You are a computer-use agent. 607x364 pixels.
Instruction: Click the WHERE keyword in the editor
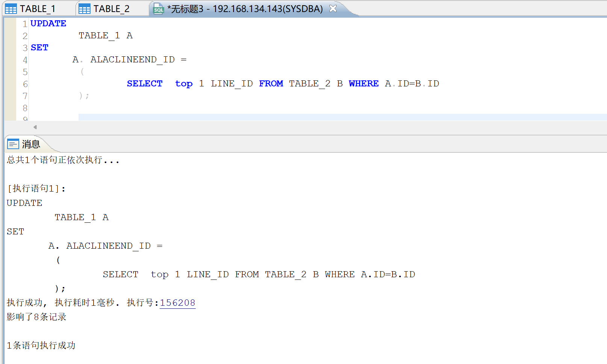pyautogui.click(x=364, y=83)
